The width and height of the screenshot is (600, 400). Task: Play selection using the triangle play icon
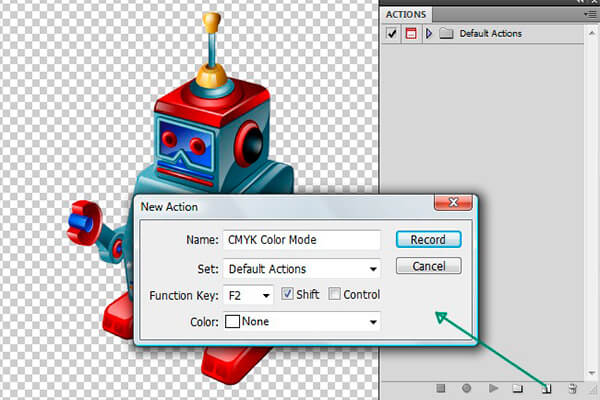pyautogui.click(x=493, y=389)
